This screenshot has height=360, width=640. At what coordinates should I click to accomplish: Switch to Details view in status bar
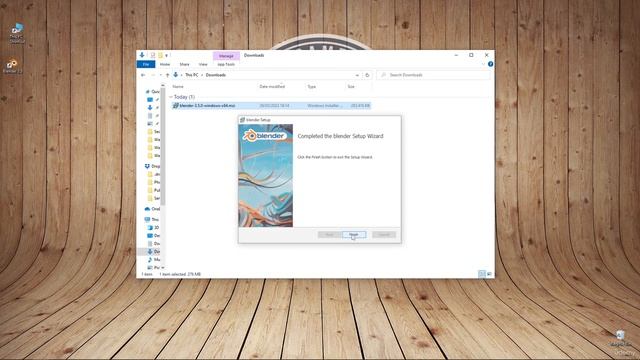tap(482, 274)
